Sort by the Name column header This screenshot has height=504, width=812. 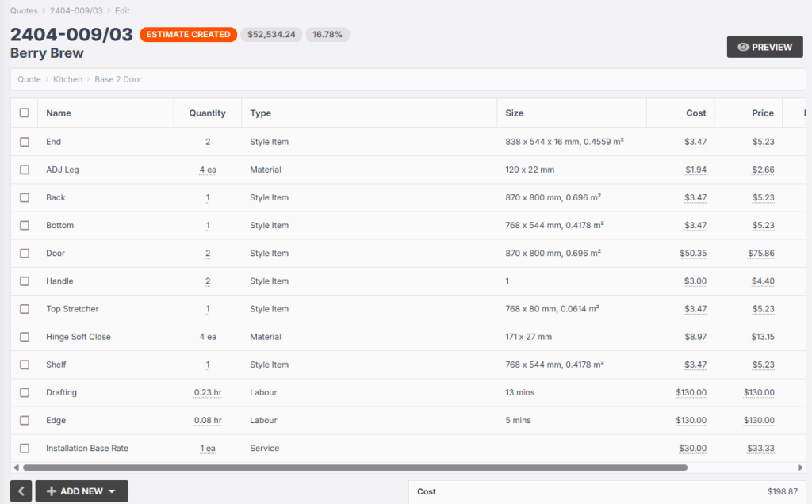(59, 113)
